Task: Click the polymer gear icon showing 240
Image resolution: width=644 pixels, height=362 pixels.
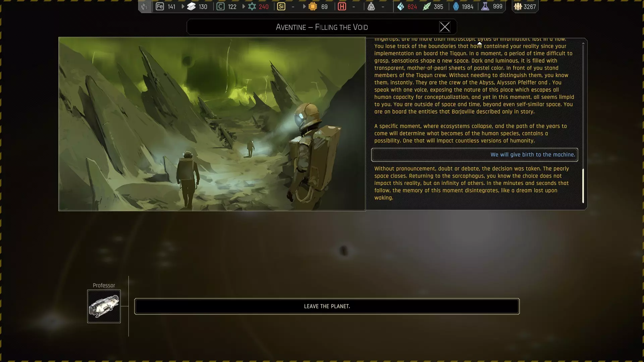Action: tap(252, 6)
